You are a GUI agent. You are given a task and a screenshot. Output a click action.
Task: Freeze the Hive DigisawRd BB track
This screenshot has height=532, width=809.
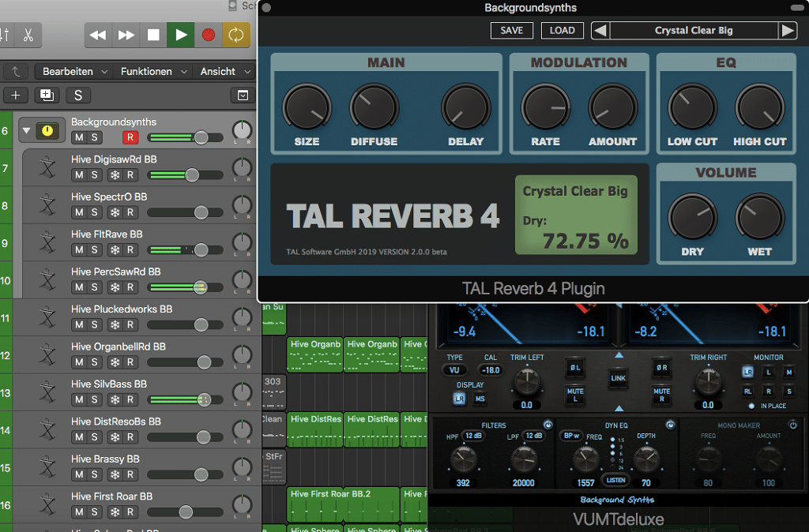(x=115, y=174)
